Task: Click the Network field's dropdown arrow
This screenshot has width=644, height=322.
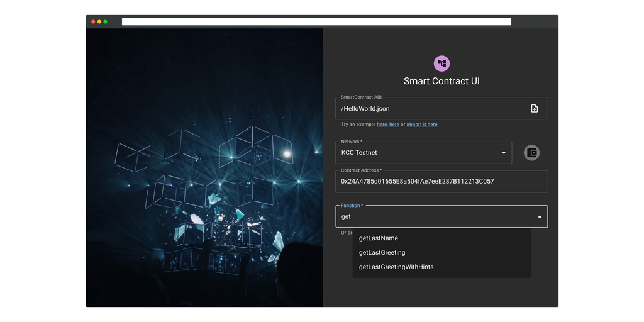Action: tap(503, 153)
